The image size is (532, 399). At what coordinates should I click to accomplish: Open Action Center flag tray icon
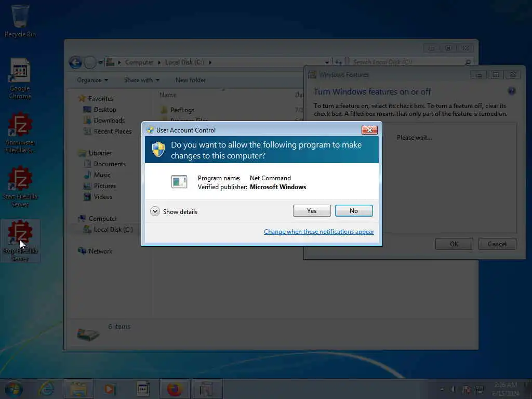(467, 389)
